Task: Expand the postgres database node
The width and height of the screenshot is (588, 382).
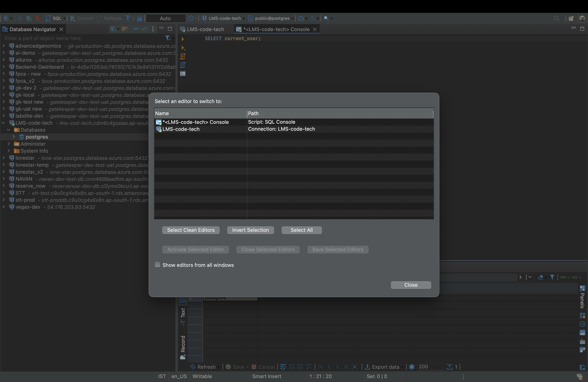Action: click(14, 137)
